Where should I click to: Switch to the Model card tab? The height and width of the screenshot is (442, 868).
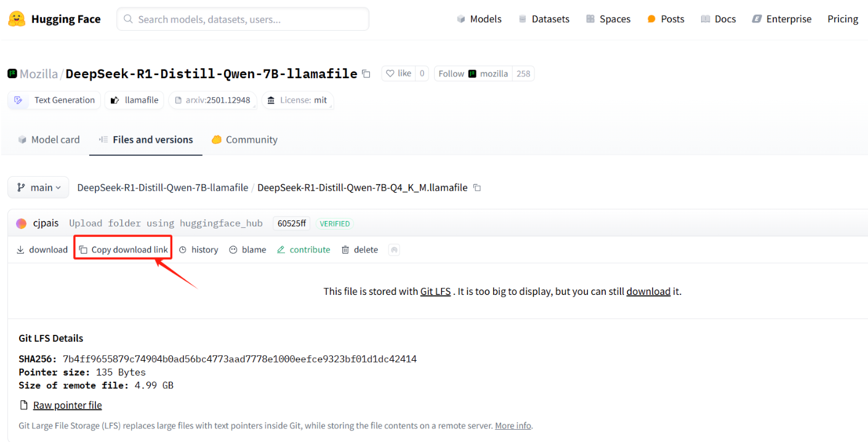49,140
